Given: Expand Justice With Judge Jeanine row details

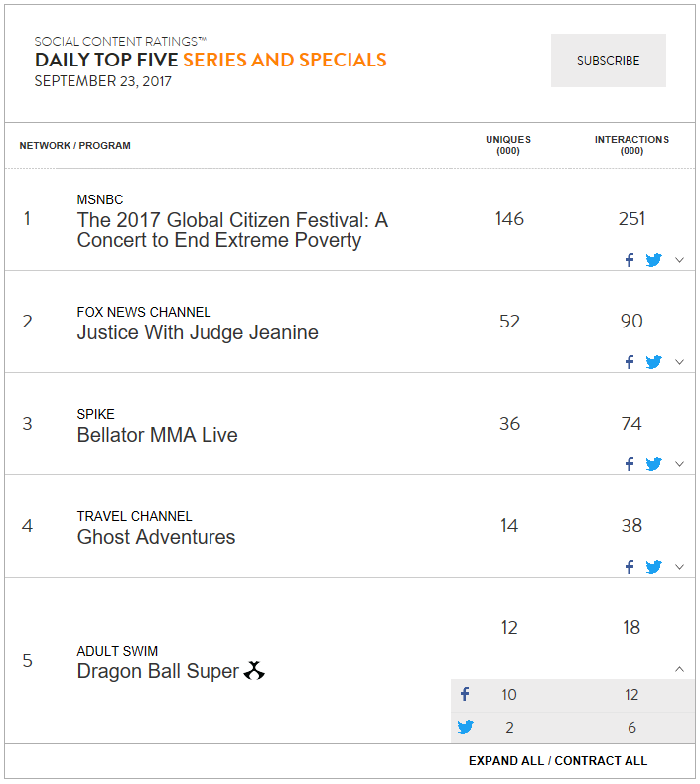Looking at the screenshot, I should pos(679,362).
